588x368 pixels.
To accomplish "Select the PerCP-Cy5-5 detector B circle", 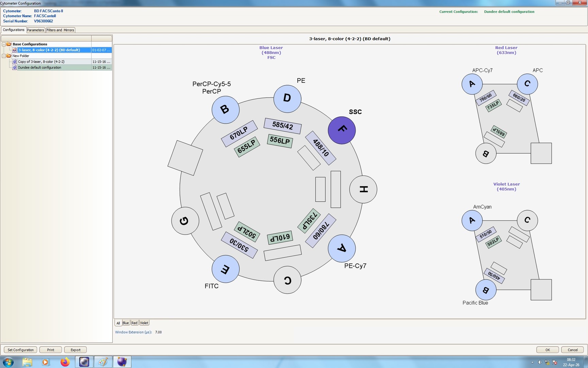I will coord(225,110).
